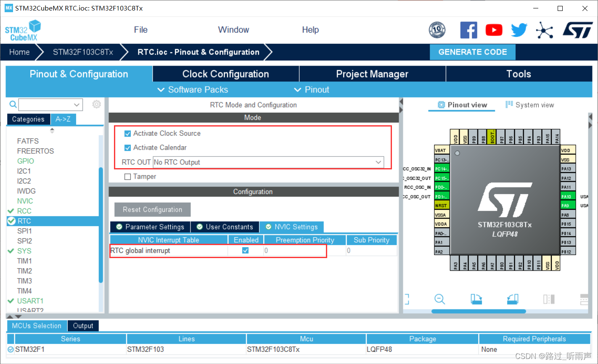The image size is (598, 364).
Task: Click the peripheral search input field
Action: 46,105
